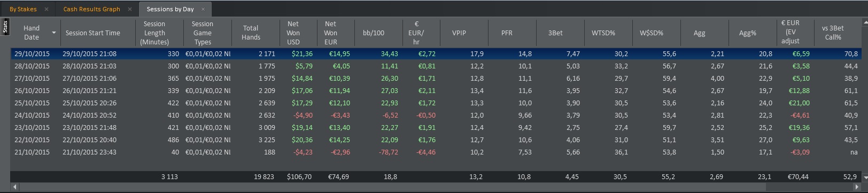Click the vertical scrollbar down arrow

865,177
